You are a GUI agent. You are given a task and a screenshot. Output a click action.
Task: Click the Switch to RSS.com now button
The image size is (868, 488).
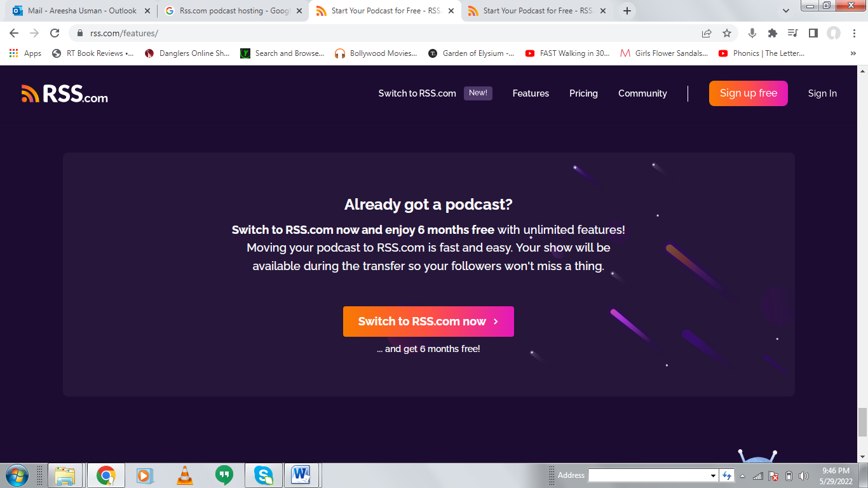tap(428, 322)
